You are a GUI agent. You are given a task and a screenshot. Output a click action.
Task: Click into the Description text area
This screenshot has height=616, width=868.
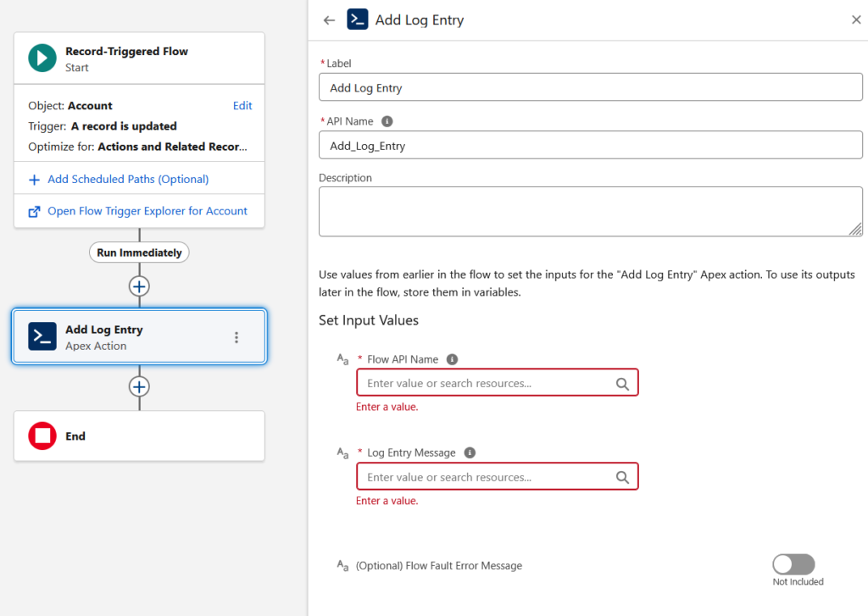click(590, 212)
